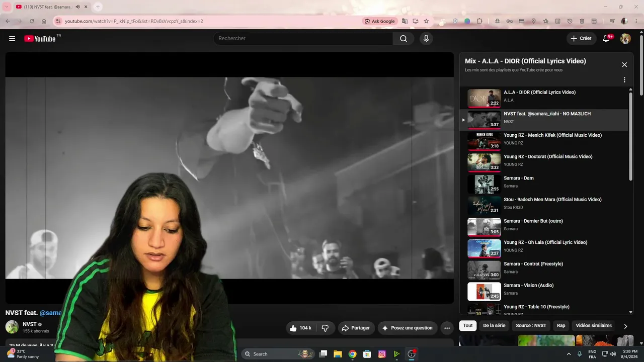
Task: Play Samara - Contrat (Freestyle)
Action: 544,270
